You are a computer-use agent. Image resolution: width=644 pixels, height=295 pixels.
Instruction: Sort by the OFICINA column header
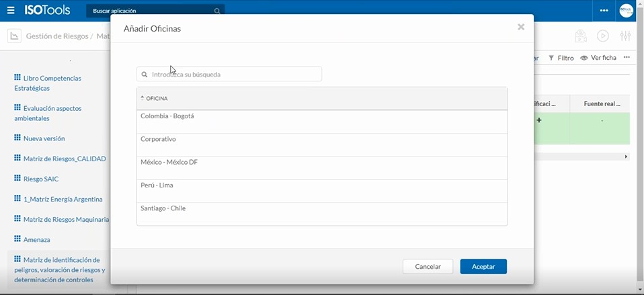point(157,99)
